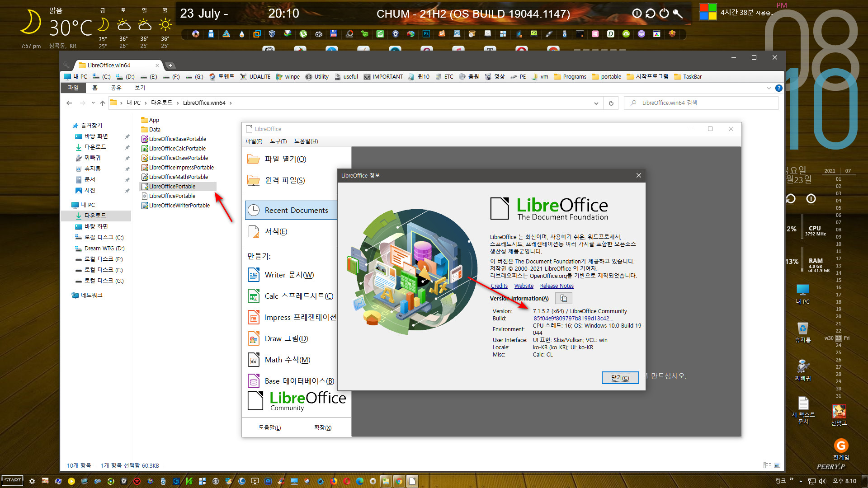
Task: Select the App folder in file list
Action: pos(150,120)
